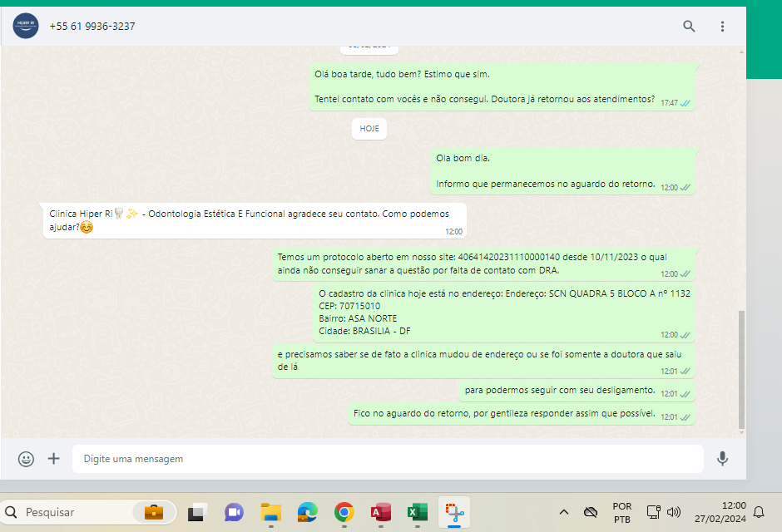Click Clinica Hiper Ri auto-reply message
This screenshot has width=782, height=532.
point(255,220)
